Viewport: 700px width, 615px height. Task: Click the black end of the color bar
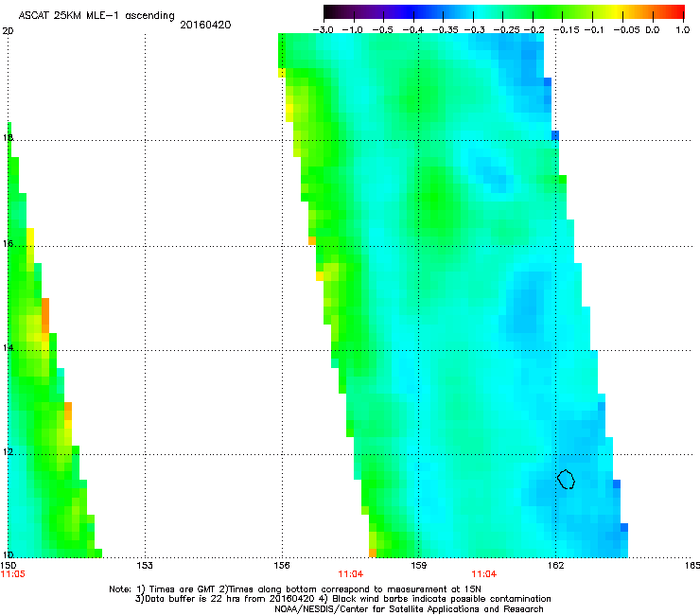329,11
